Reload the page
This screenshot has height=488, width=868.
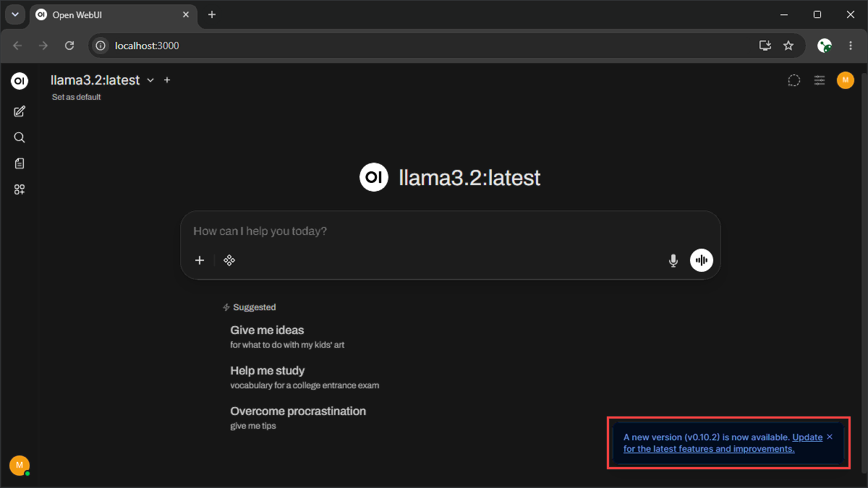(69, 46)
